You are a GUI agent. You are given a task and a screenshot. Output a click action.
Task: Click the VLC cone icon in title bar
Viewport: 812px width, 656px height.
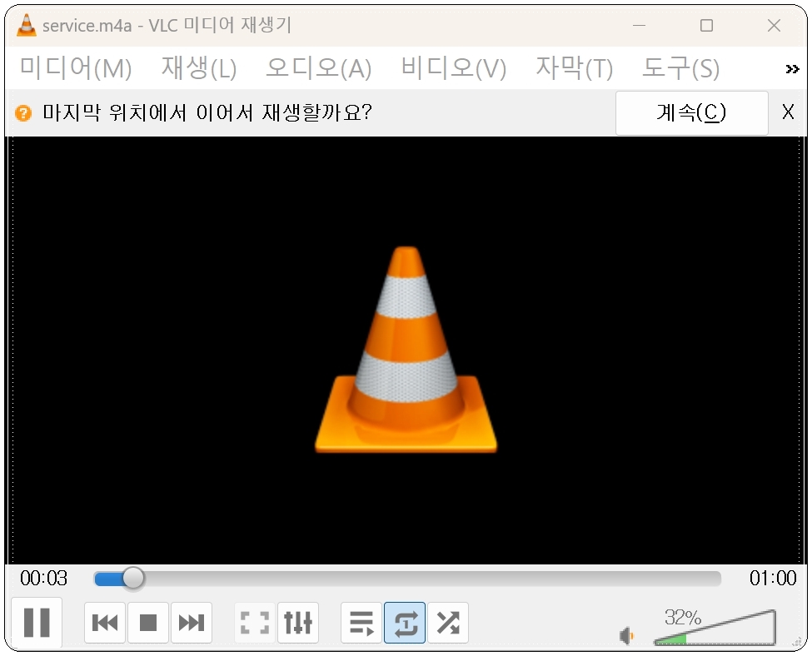(27, 25)
